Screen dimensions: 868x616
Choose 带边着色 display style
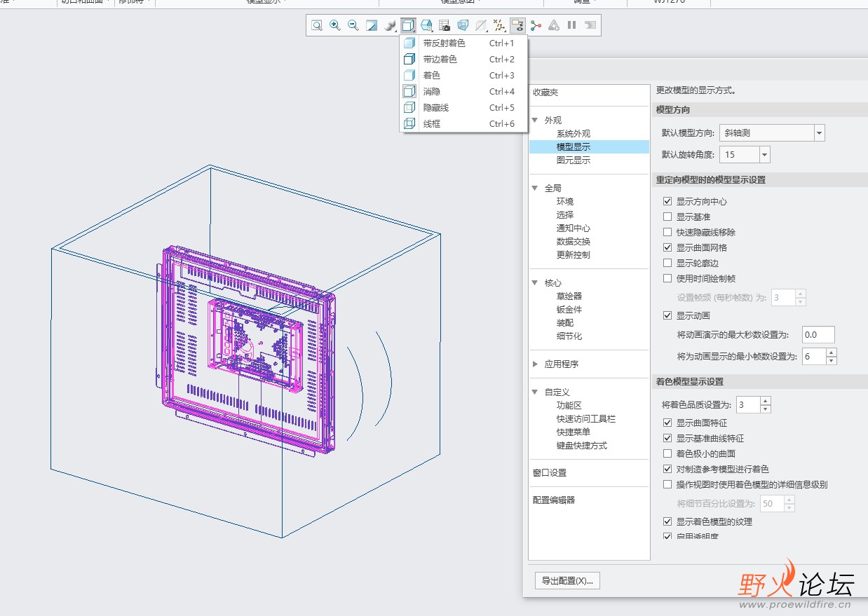point(463,60)
